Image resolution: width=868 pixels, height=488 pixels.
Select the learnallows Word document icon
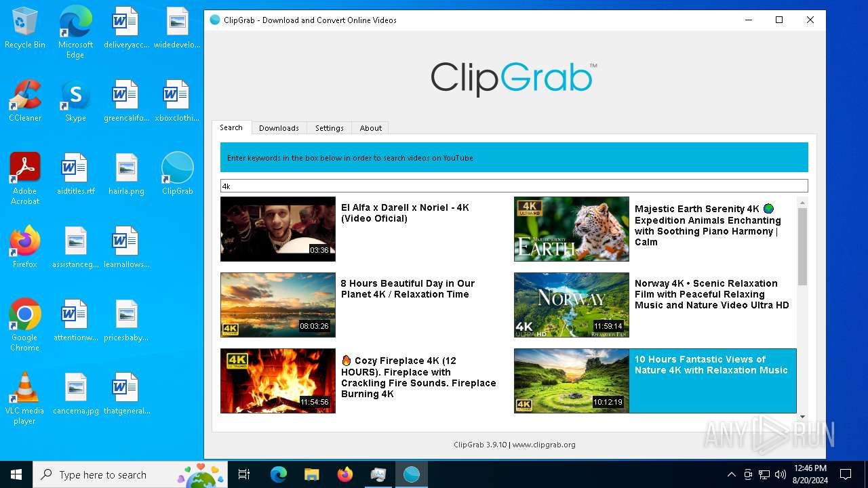pos(126,247)
